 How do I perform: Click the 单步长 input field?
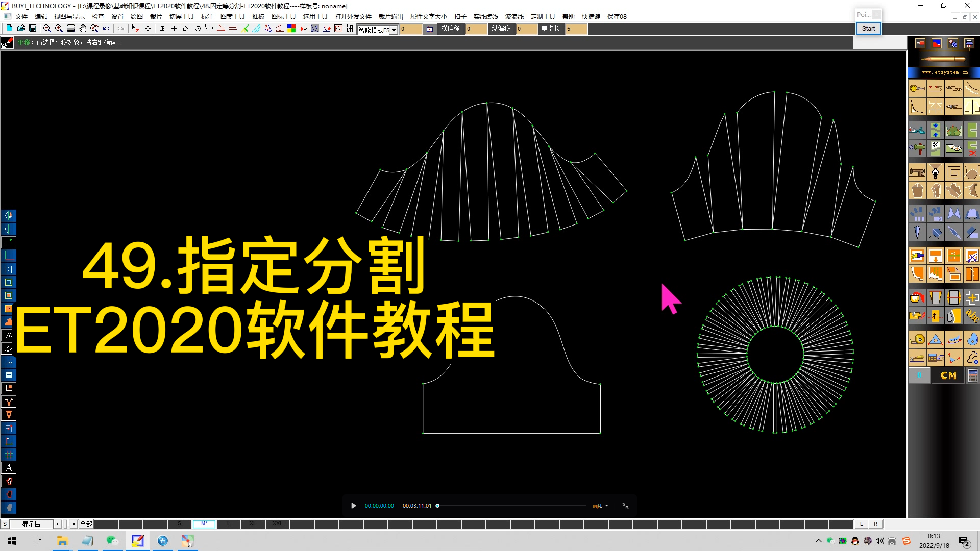[577, 29]
